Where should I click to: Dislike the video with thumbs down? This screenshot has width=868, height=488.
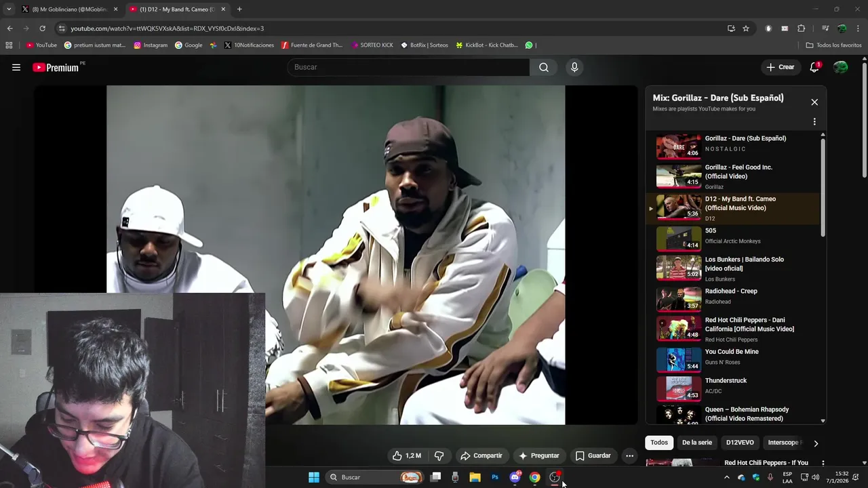tap(439, 456)
